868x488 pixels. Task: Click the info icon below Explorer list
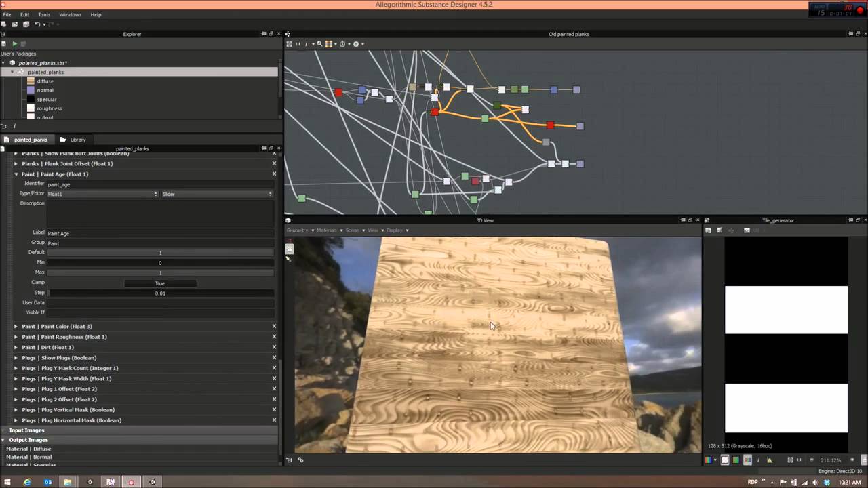(x=14, y=126)
